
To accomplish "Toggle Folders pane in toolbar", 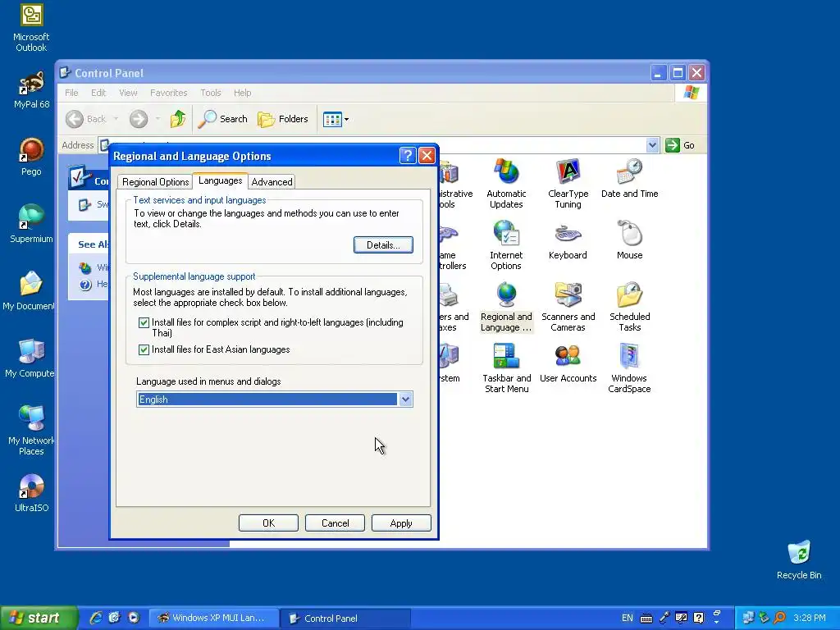I will (x=283, y=119).
